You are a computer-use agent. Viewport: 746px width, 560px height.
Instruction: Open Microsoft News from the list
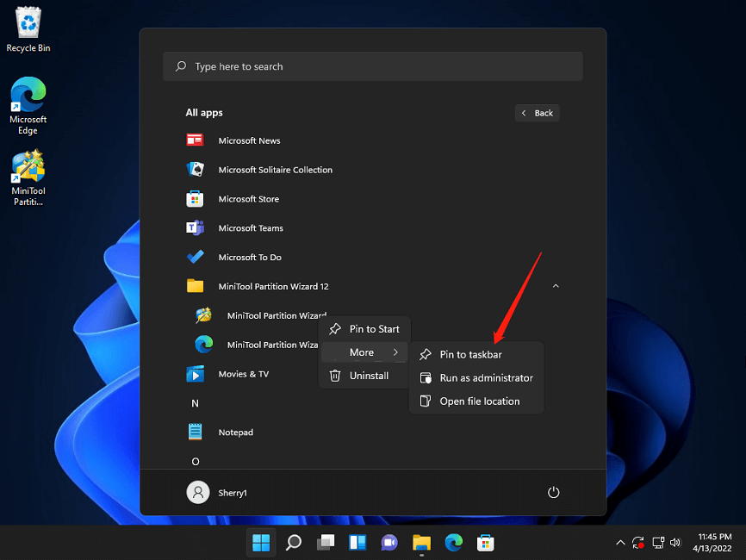pos(249,140)
